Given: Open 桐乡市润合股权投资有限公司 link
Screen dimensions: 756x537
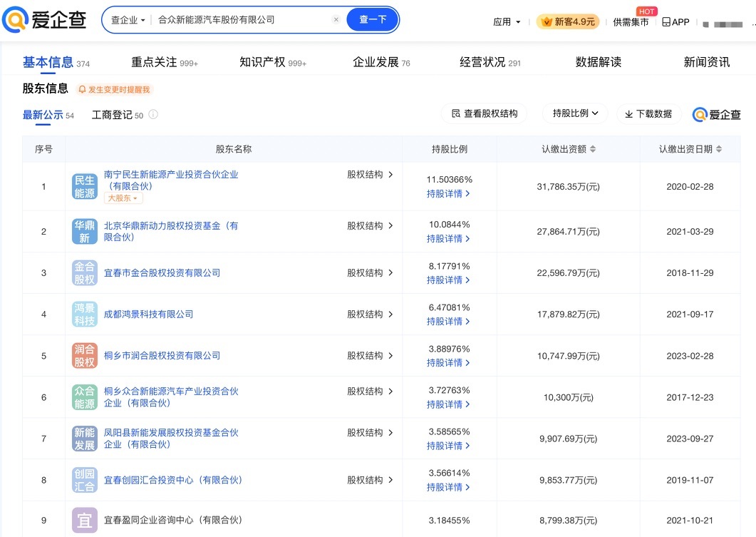Looking at the screenshot, I should click(162, 356).
